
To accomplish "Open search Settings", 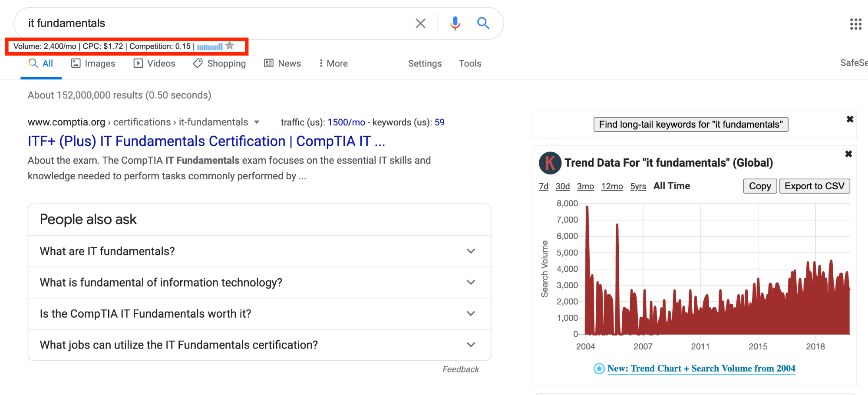I will [x=425, y=63].
